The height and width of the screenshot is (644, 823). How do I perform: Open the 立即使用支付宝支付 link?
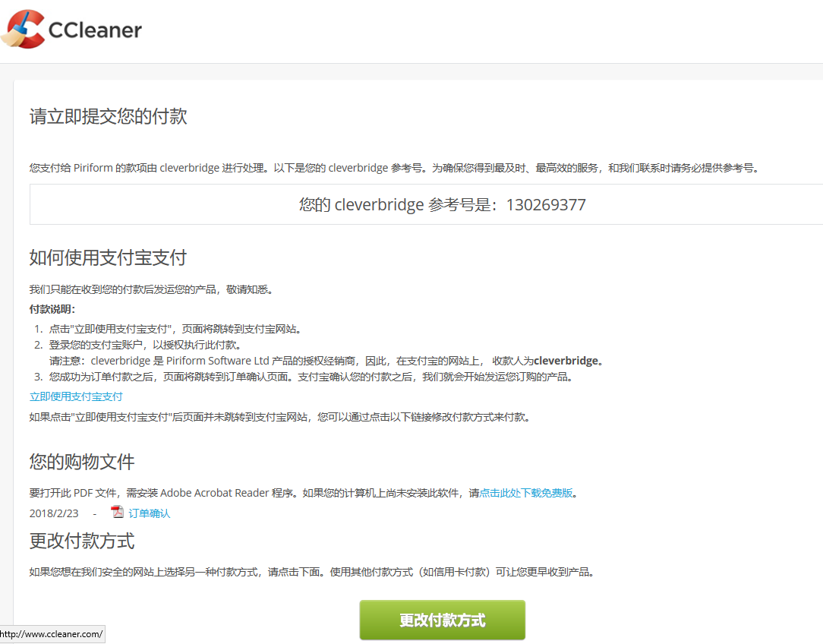[x=76, y=396]
